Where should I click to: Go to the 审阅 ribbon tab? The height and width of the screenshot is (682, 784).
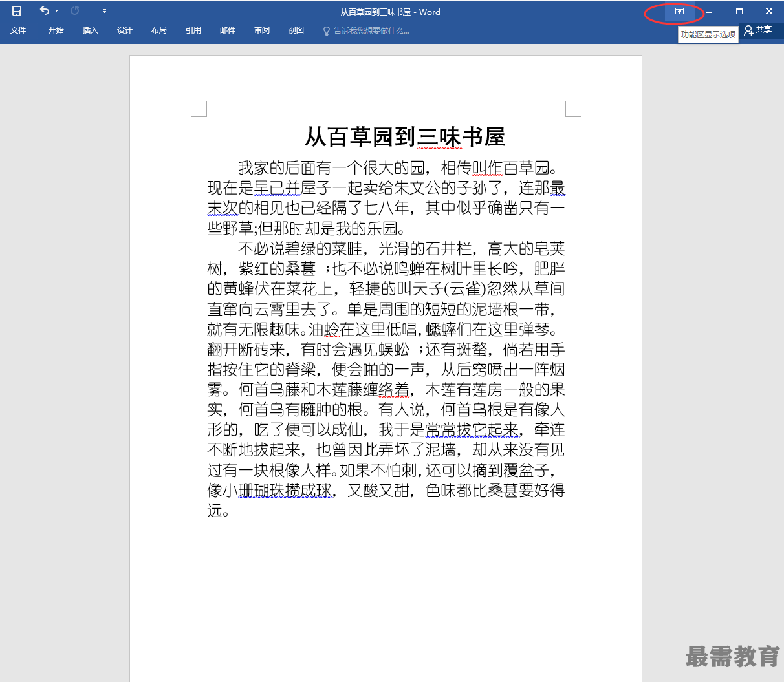pos(262,30)
